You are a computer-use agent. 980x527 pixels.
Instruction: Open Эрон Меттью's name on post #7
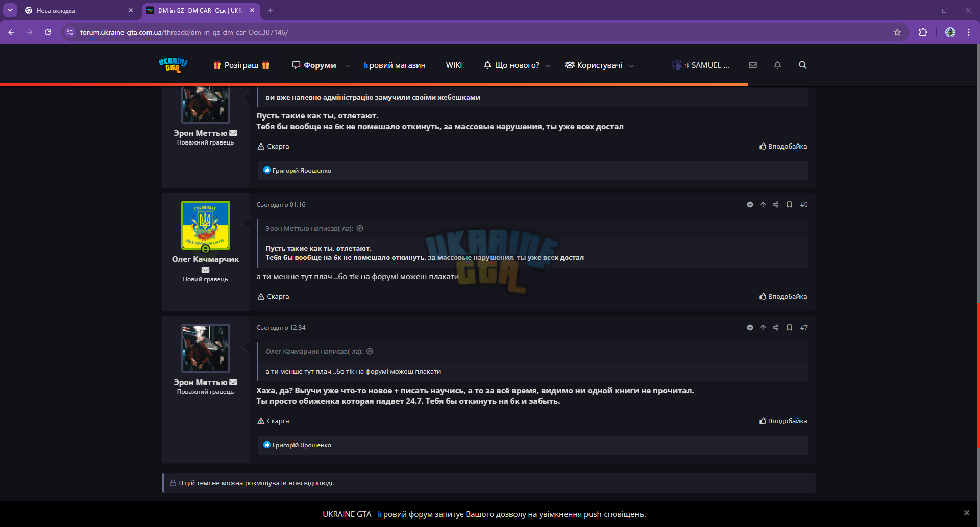[x=200, y=382]
